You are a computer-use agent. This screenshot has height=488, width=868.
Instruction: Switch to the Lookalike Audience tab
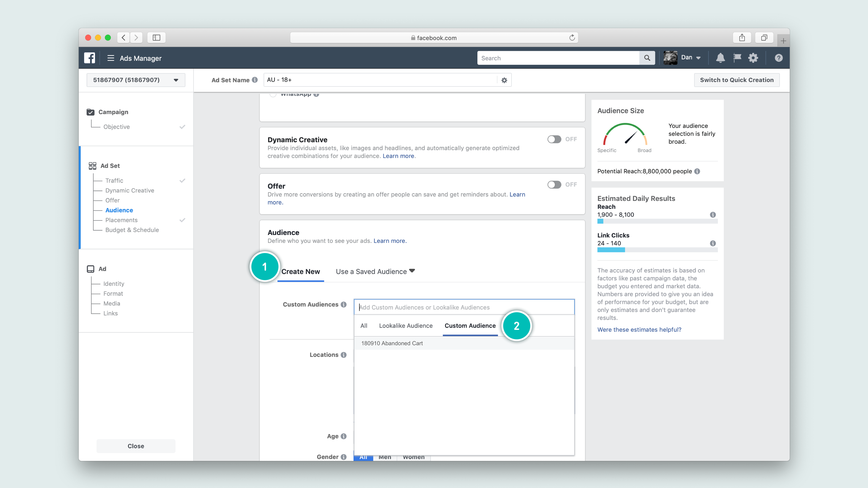(406, 326)
